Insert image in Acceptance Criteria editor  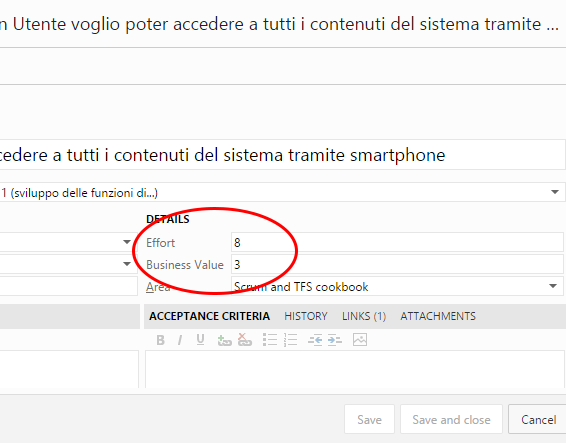pyautogui.click(x=360, y=340)
